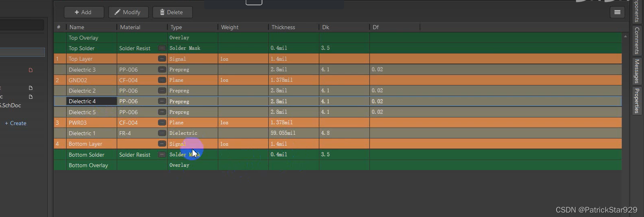Image resolution: width=644 pixels, height=217 pixels.
Task: Click Dielectric 4's 0.02 Df value
Action: pyautogui.click(x=377, y=101)
